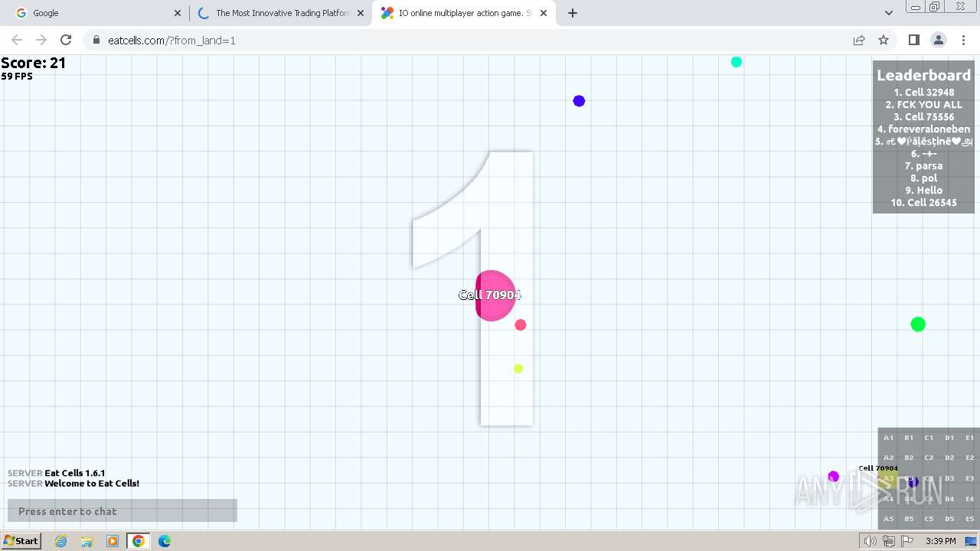This screenshot has width=980, height=551.
Task: Open a new browser tab
Action: (573, 13)
